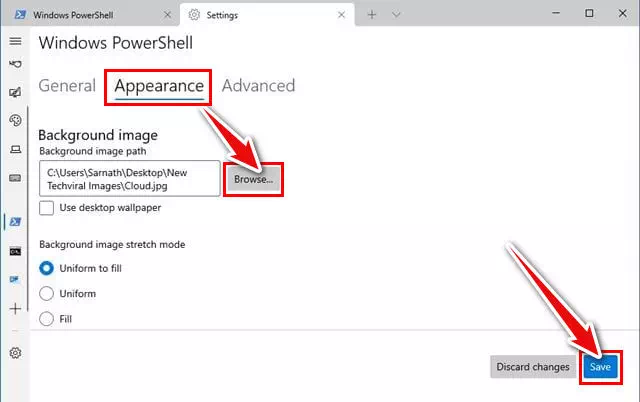Close the Terminal window
Screen dimensions: 640x402
click(622, 13)
